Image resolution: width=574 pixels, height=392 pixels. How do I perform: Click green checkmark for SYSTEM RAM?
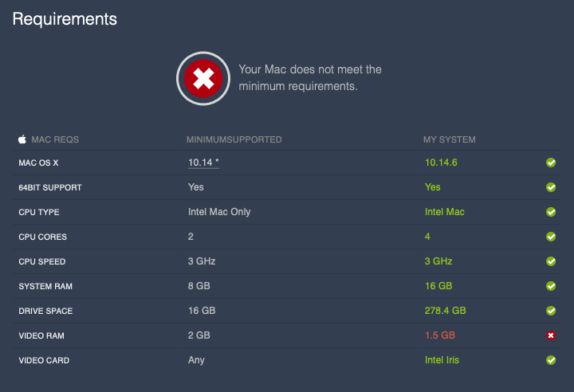pos(550,286)
